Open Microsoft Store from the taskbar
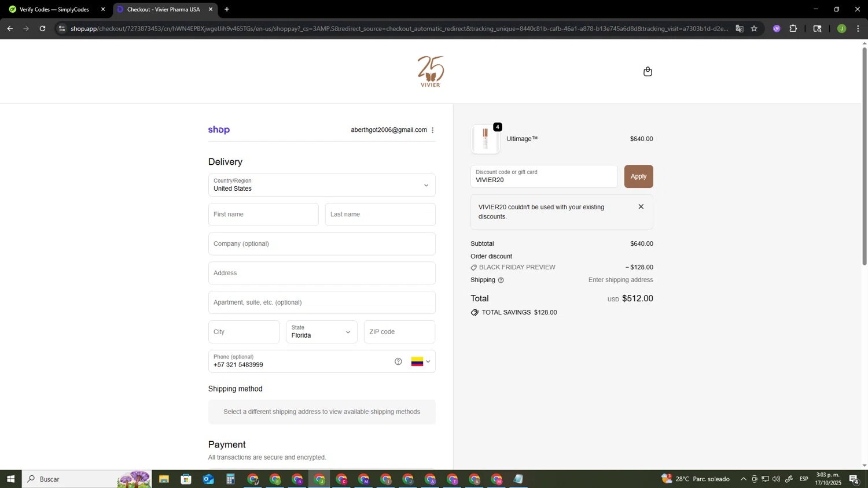868x488 pixels. tap(186, 479)
